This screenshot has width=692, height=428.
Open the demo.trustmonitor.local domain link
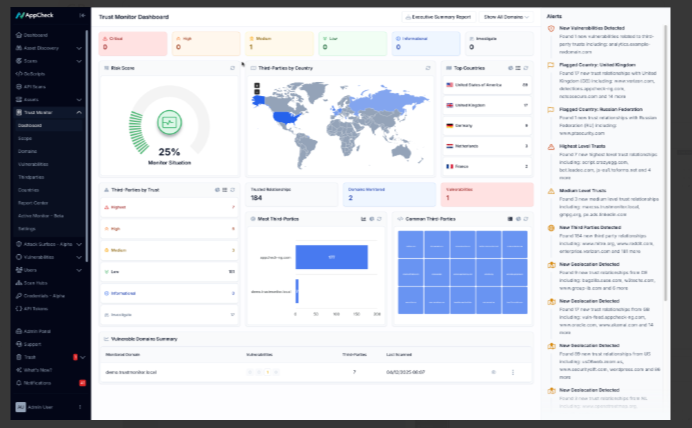(x=132, y=372)
